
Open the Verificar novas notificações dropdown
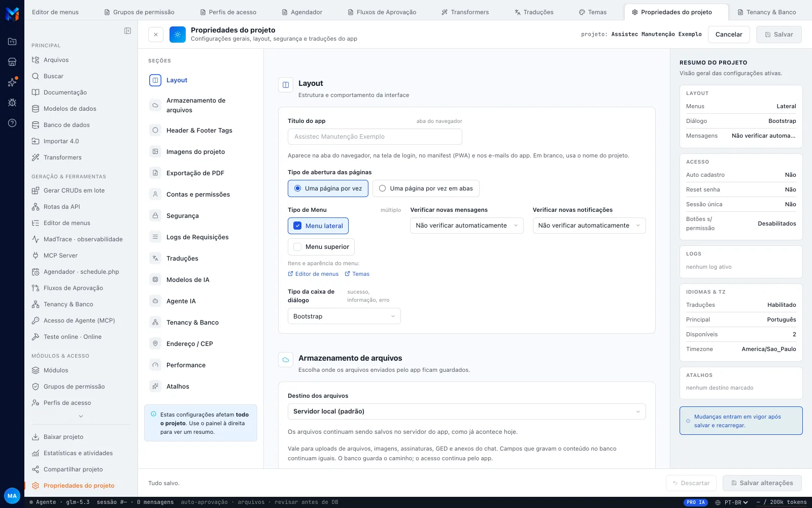coord(589,226)
